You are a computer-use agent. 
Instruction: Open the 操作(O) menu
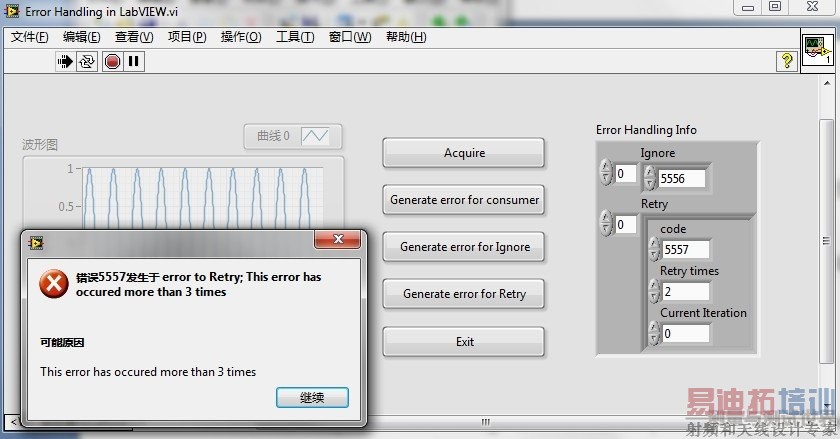tap(241, 37)
